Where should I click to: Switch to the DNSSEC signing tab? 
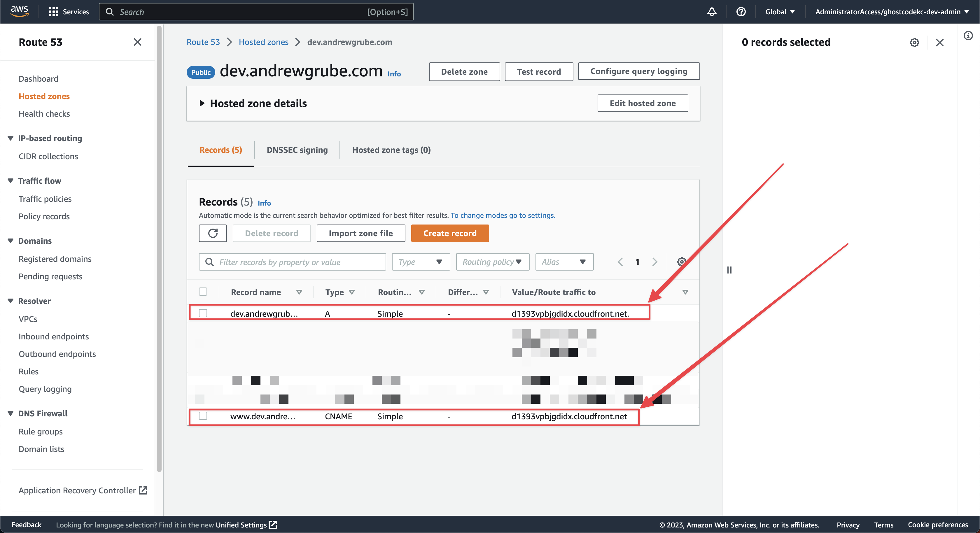pos(297,150)
